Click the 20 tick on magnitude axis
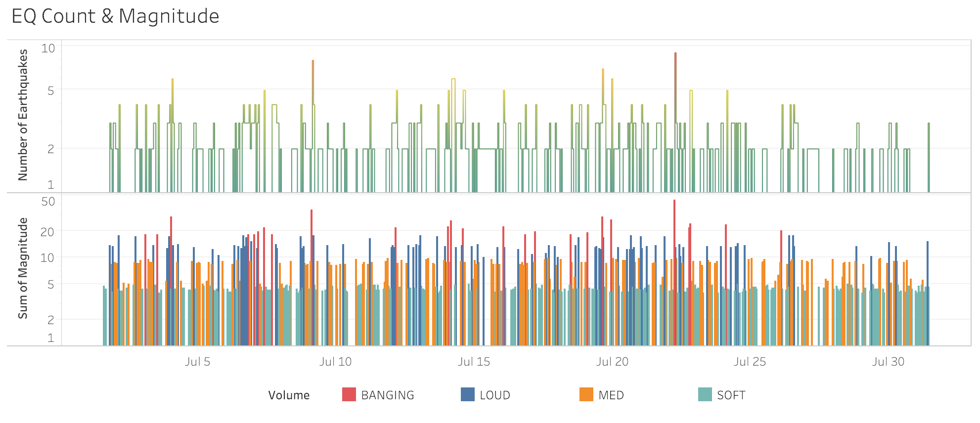This screenshot has width=980, height=423. (x=47, y=232)
